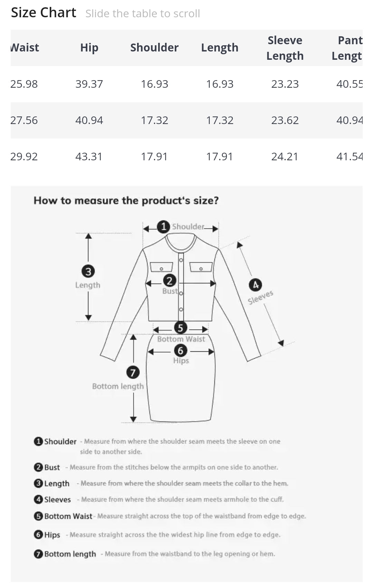This screenshot has width=373, height=588.
Task: Tap the number 4 Sleeves marker in the diagram
Action: [255, 285]
